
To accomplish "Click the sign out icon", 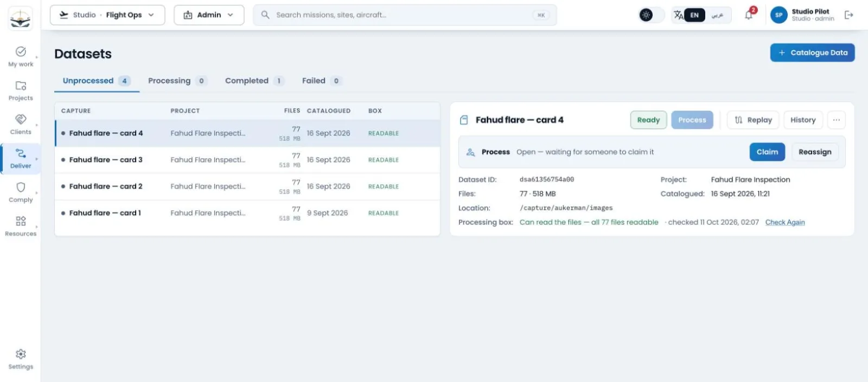I will point(848,15).
